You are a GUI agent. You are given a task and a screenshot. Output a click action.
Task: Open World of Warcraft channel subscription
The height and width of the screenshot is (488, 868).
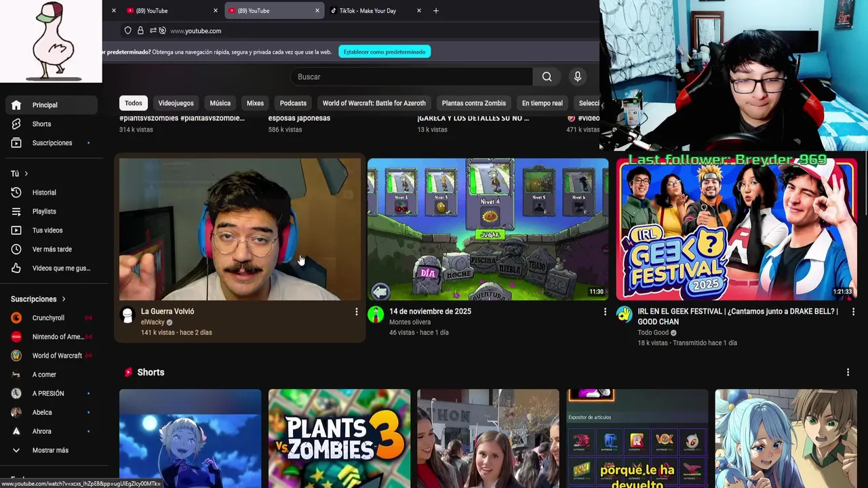52,356
